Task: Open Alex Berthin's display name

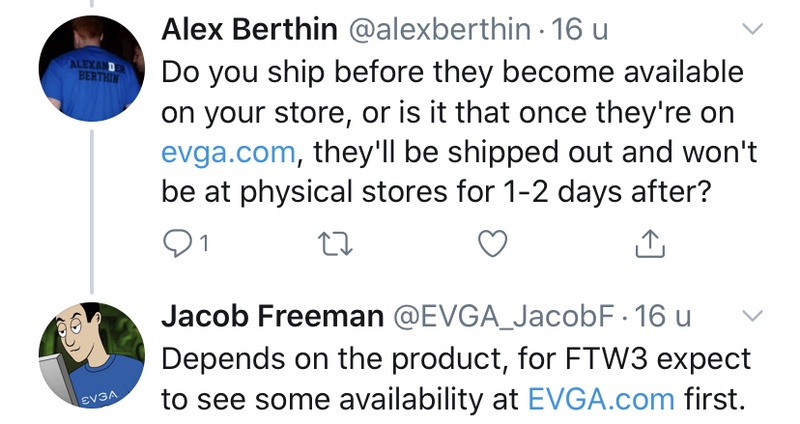Action: tap(248, 31)
